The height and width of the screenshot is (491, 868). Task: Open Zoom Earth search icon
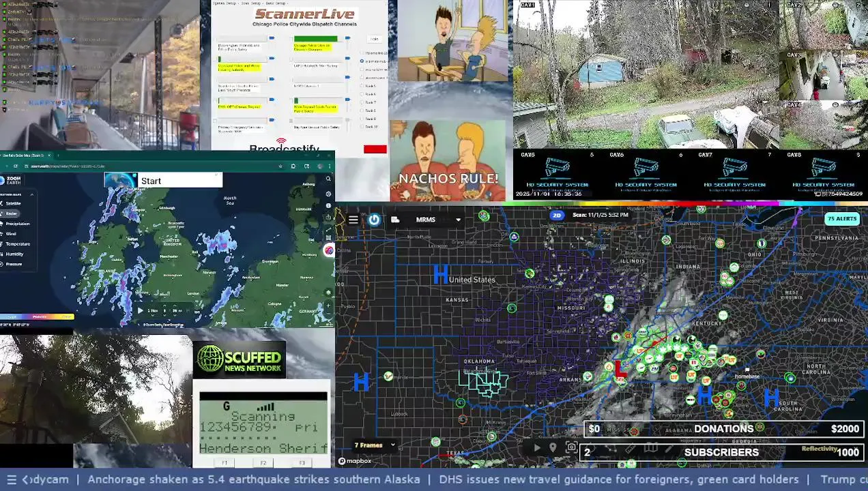[x=328, y=179]
